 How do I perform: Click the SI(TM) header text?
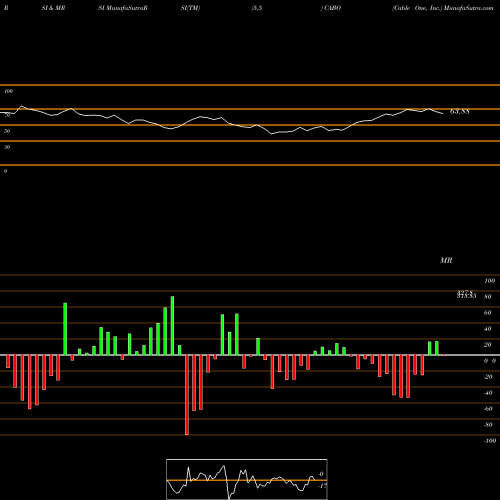click(x=190, y=8)
